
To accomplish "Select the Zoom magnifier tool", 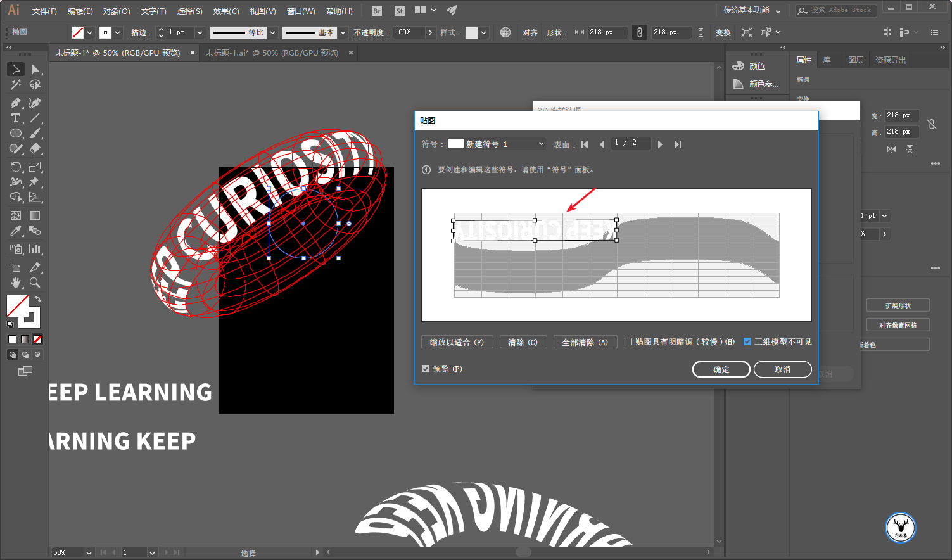I will pos(35,283).
